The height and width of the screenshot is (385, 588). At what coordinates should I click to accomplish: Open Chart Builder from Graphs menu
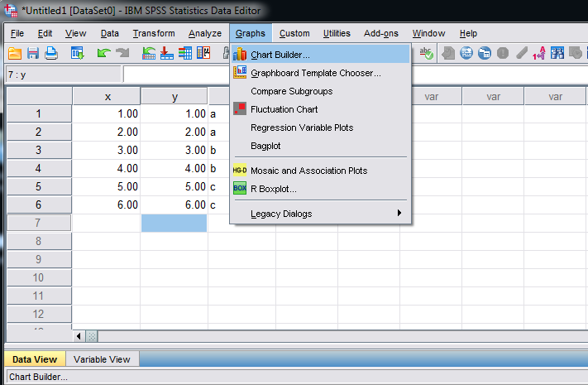tap(280, 55)
